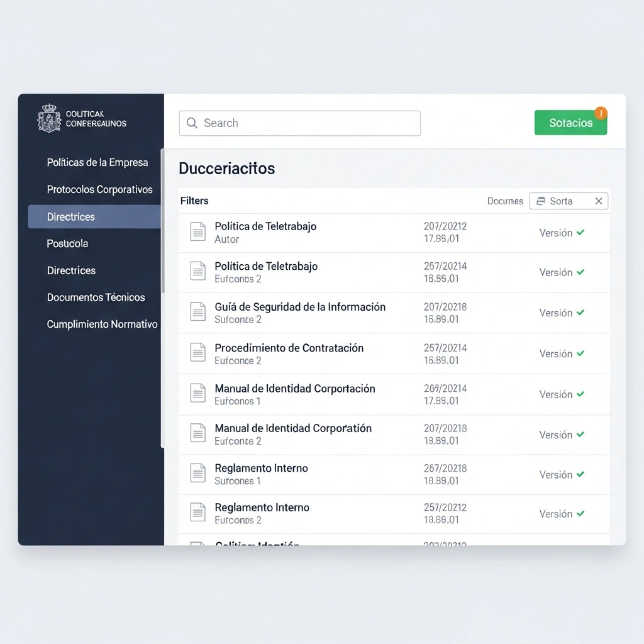Click the orange notification badge on Sotacios

[601, 113]
